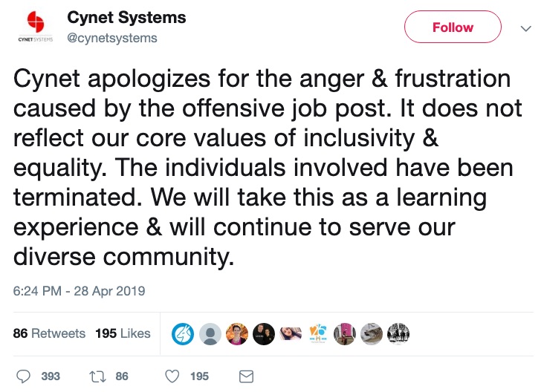Like the tweet with the heart icon
Image resolution: width=544 pixels, height=392 pixels.
172,376
